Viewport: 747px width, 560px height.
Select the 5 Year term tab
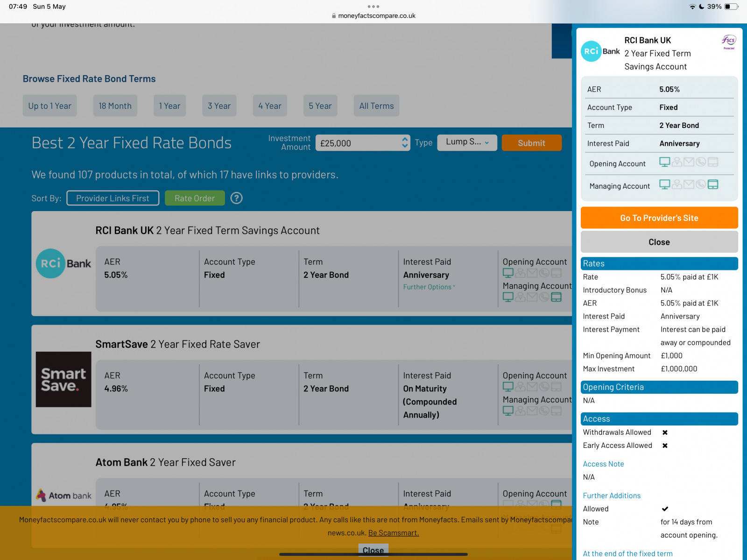pos(320,106)
